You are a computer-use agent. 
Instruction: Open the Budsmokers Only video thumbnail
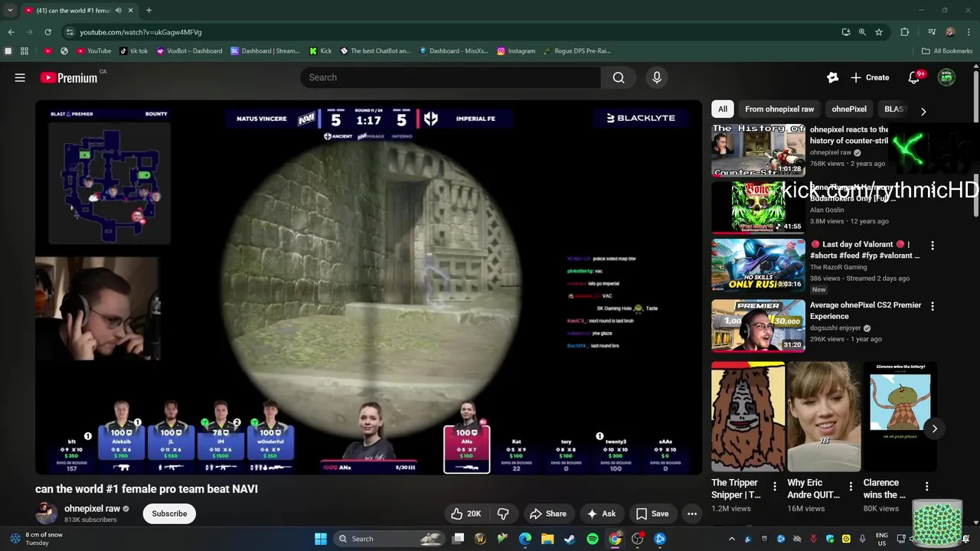[758, 207]
